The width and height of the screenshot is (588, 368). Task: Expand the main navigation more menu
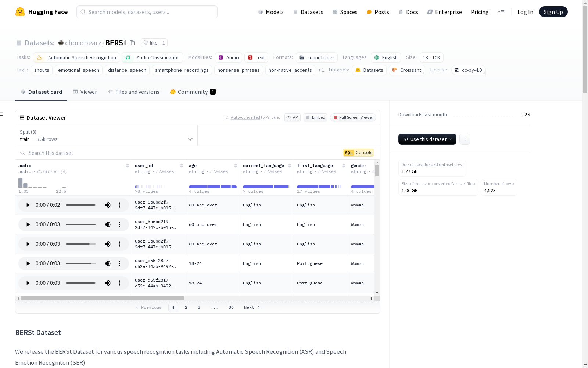point(501,12)
